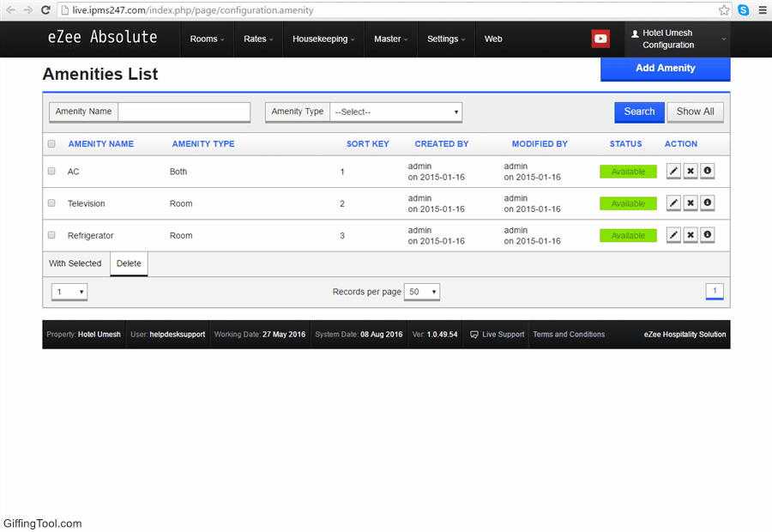Show info for the Television amenity

(707, 203)
